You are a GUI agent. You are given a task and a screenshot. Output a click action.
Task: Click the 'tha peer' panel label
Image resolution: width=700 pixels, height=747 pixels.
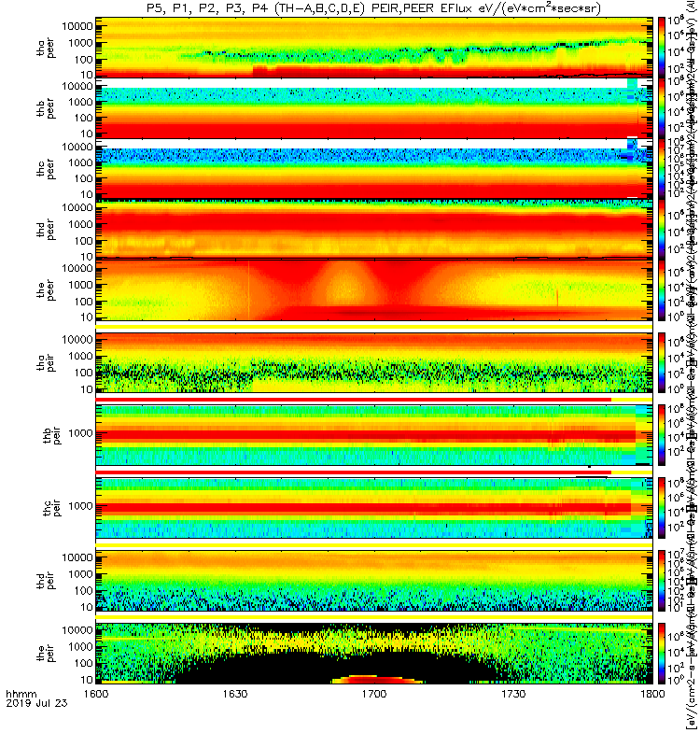pos(46,48)
